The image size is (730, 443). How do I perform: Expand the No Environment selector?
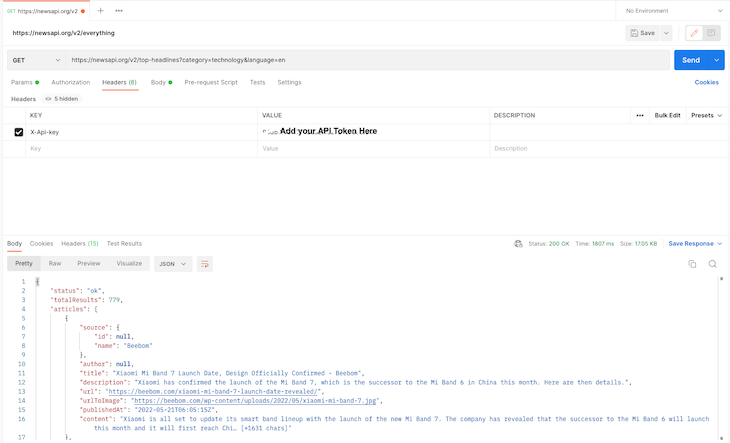coord(673,10)
